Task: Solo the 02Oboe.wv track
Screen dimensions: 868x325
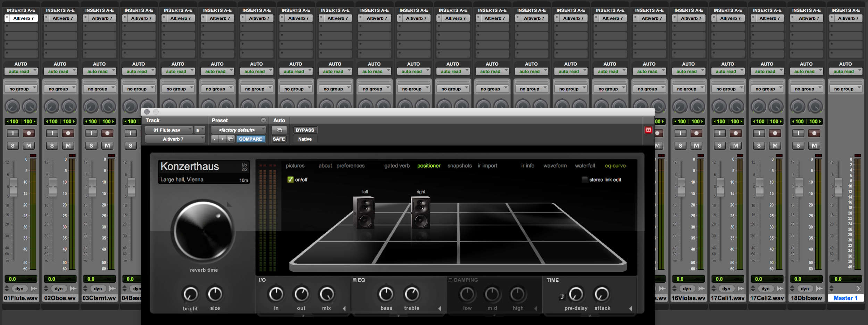Action: coord(52,145)
